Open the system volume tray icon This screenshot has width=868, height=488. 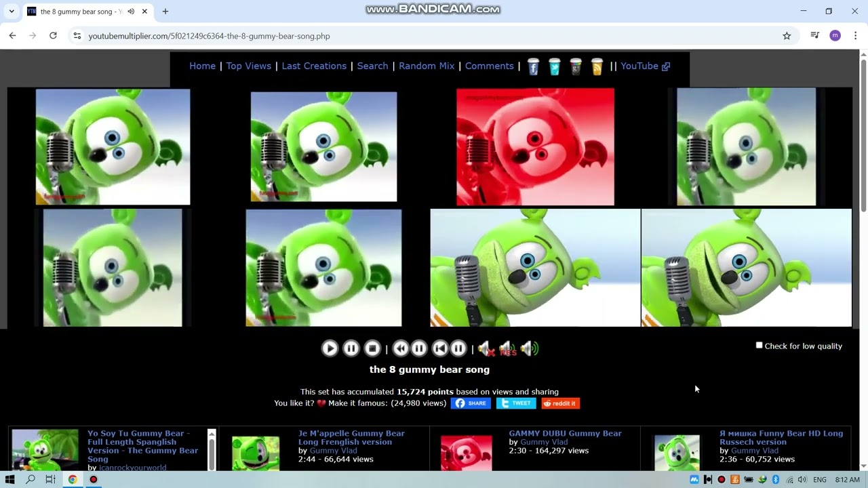pyautogui.click(x=802, y=480)
